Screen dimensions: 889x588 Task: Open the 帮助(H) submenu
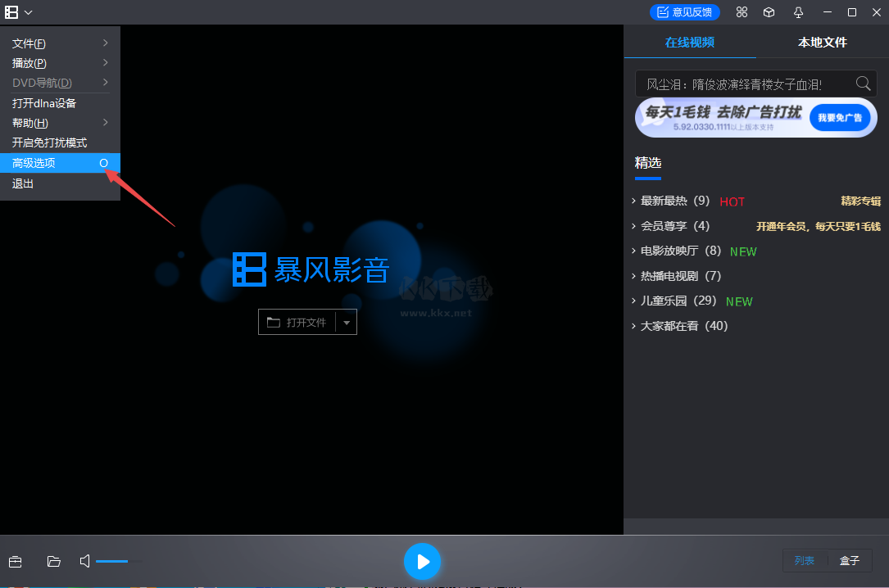point(60,123)
